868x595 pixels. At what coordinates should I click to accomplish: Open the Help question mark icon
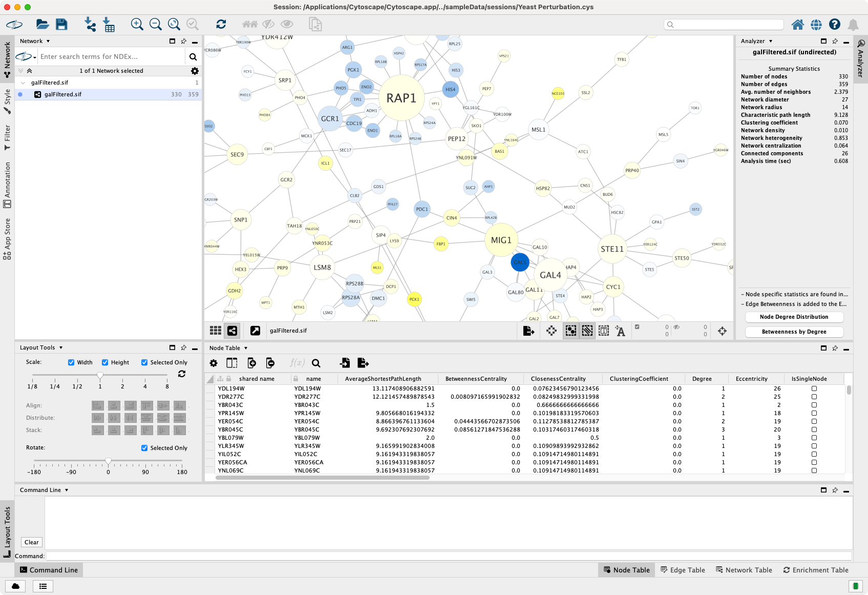(834, 24)
